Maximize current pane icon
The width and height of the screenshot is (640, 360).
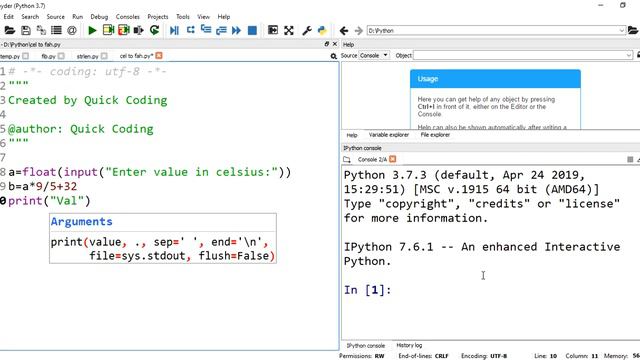tap(273, 30)
